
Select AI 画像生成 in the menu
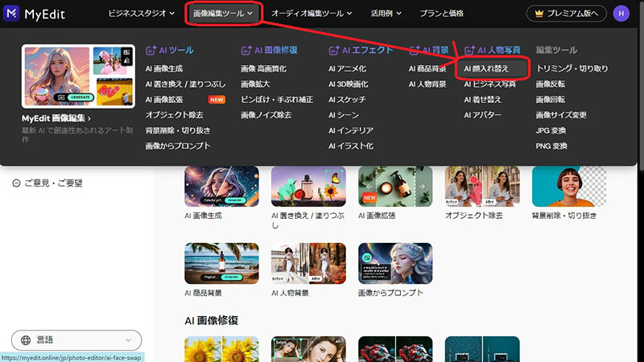(x=164, y=68)
